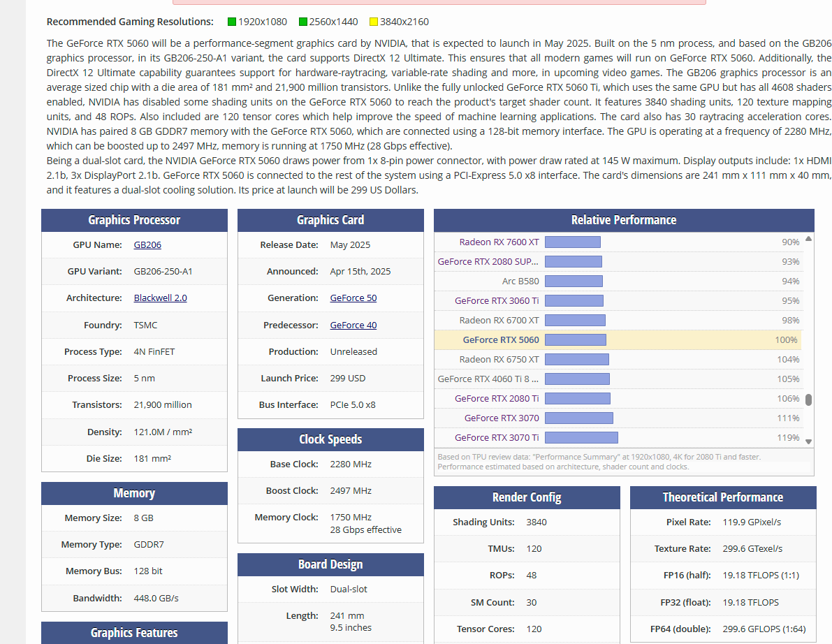Click the Process Type value 4N FinFET
This screenshot has width=832, height=644.
point(154,351)
